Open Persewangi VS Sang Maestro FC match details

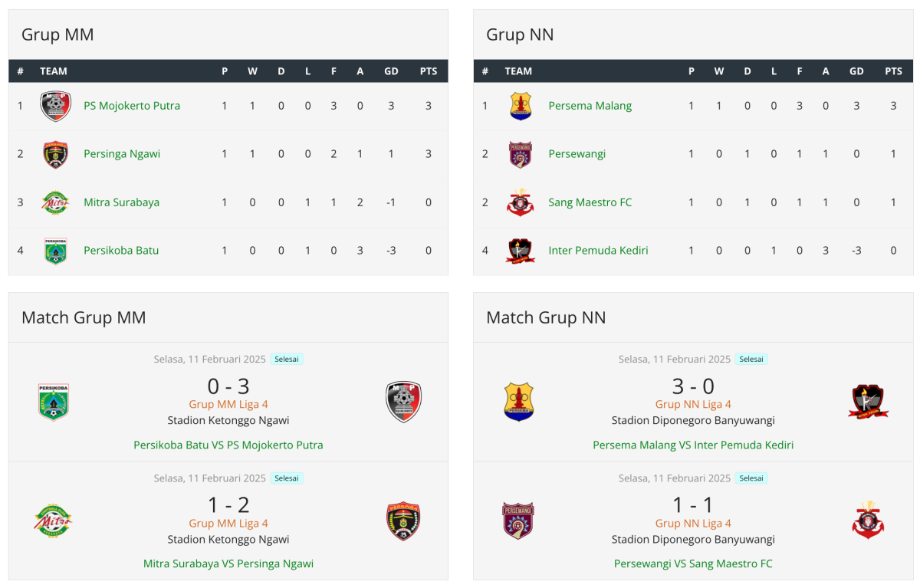click(693, 563)
